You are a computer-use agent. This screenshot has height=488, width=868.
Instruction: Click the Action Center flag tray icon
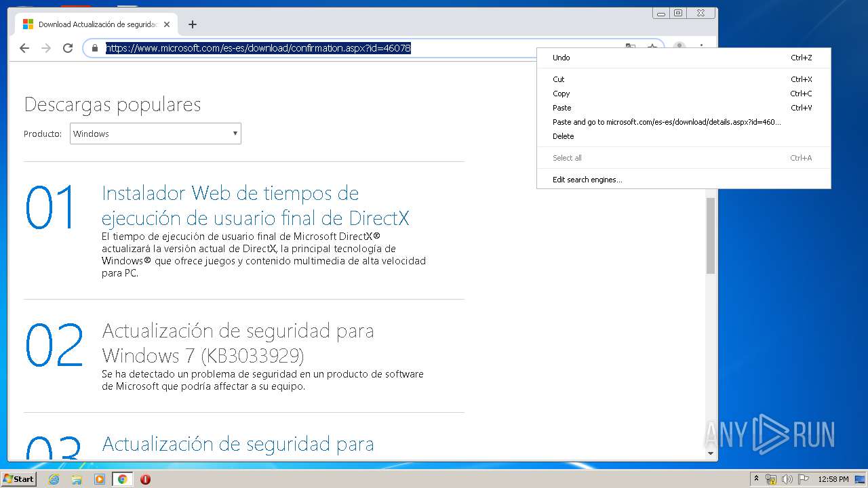(x=804, y=479)
